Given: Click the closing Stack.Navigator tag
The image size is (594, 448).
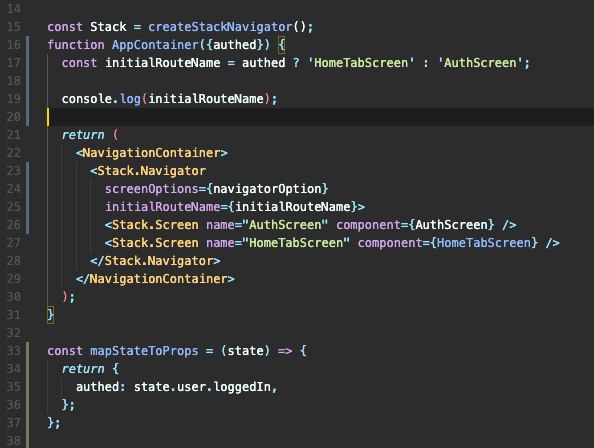Looking at the screenshot, I should [x=155, y=261].
